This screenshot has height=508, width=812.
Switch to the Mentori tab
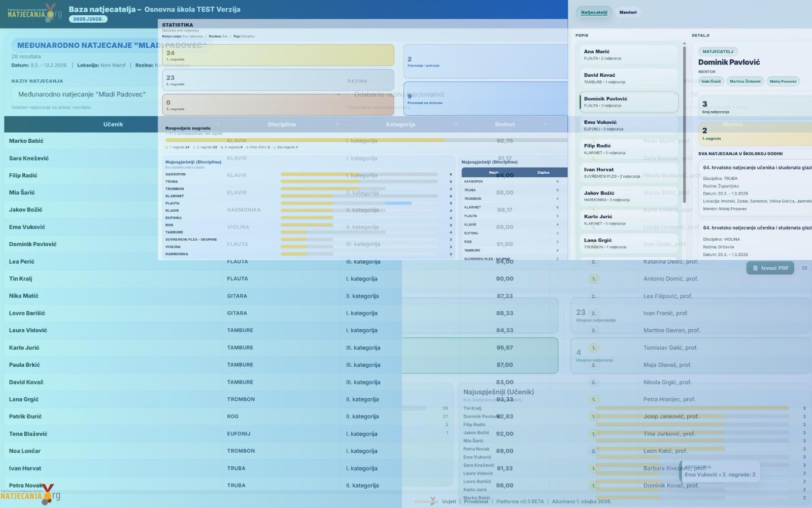pos(628,12)
